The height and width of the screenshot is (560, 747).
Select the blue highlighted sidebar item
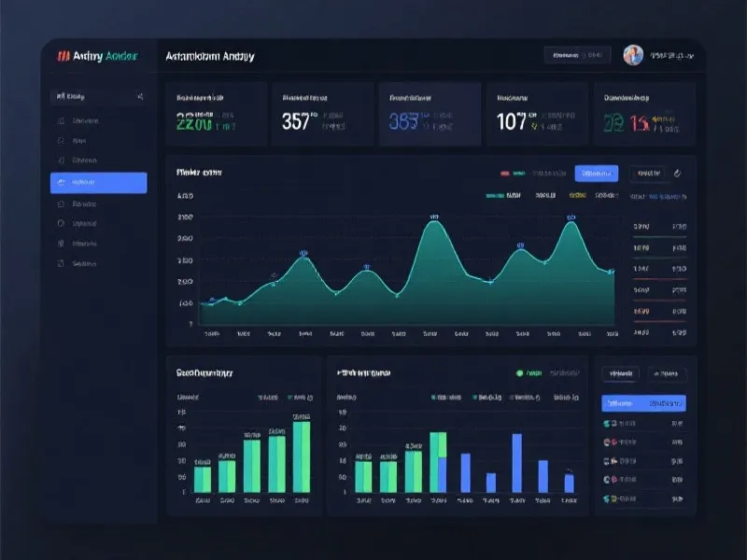coord(99,182)
